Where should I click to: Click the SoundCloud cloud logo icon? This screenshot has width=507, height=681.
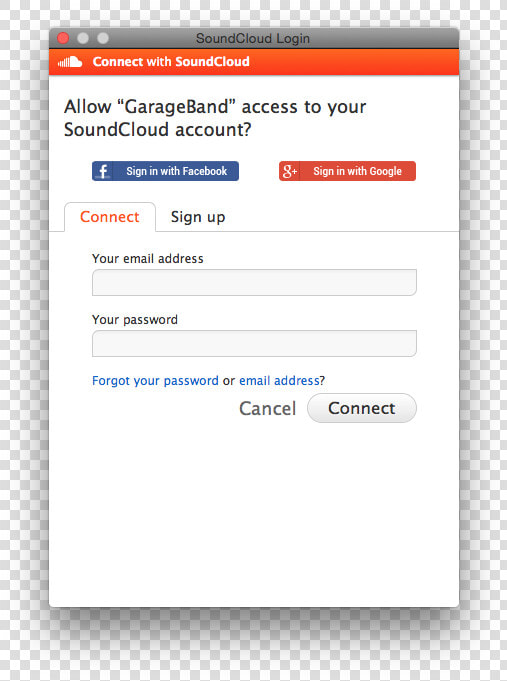70,62
